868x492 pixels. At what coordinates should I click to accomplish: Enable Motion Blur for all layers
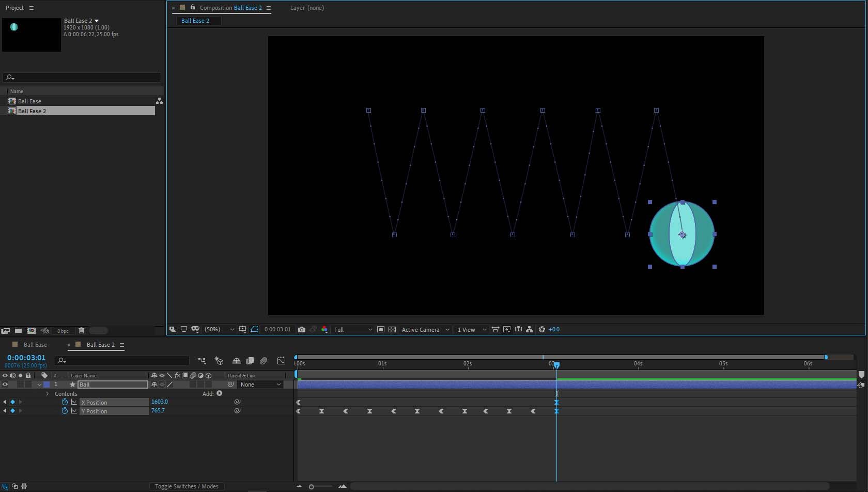(x=263, y=361)
